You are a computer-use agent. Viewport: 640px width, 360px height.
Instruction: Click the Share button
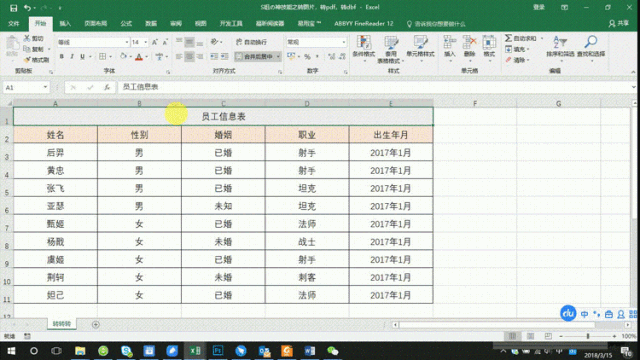click(x=619, y=24)
